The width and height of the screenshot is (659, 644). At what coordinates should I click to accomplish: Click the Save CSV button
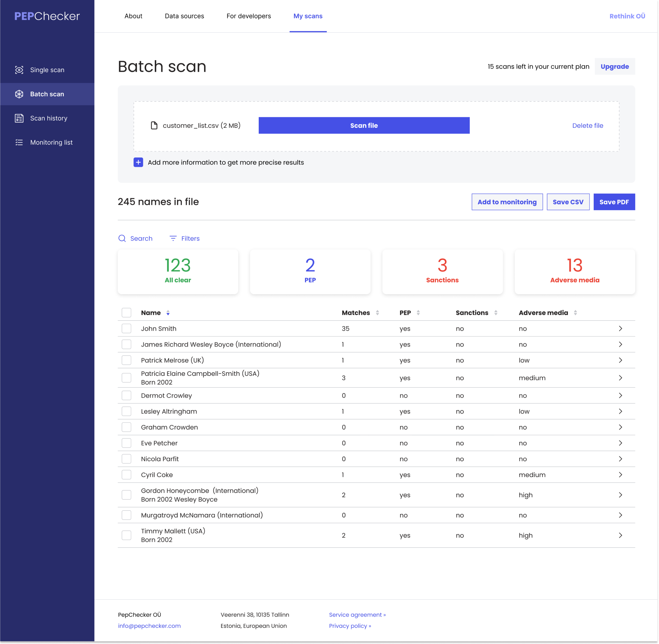click(568, 202)
